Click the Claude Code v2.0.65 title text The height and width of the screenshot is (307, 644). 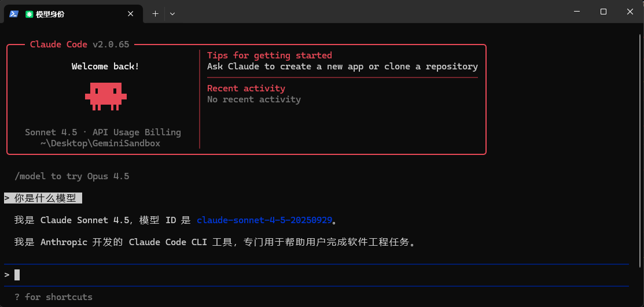pos(80,45)
